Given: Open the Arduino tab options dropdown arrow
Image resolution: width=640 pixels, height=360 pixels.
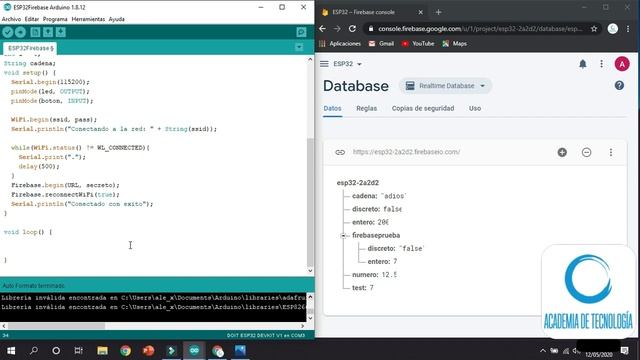Looking at the screenshot, I should tap(299, 47).
